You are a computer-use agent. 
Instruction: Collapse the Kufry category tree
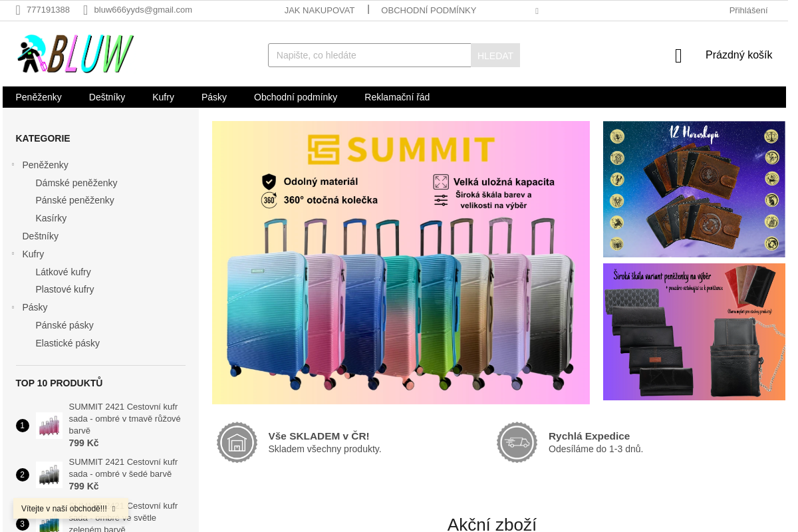coord(13,253)
